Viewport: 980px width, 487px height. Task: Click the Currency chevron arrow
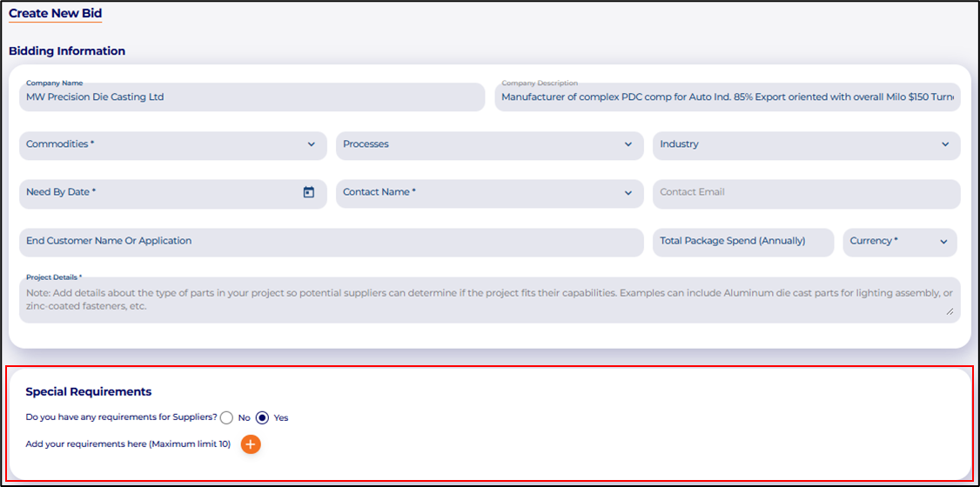(x=943, y=242)
